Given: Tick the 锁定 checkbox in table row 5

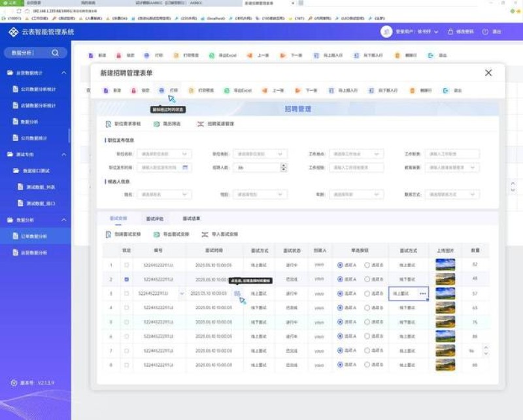Looking at the screenshot, I should 126,322.
